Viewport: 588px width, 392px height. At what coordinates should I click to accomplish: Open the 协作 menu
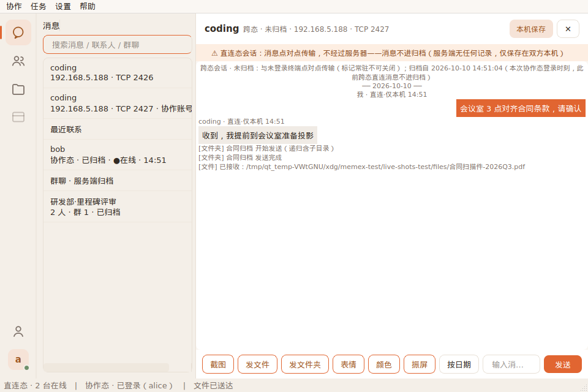(x=14, y=6)
